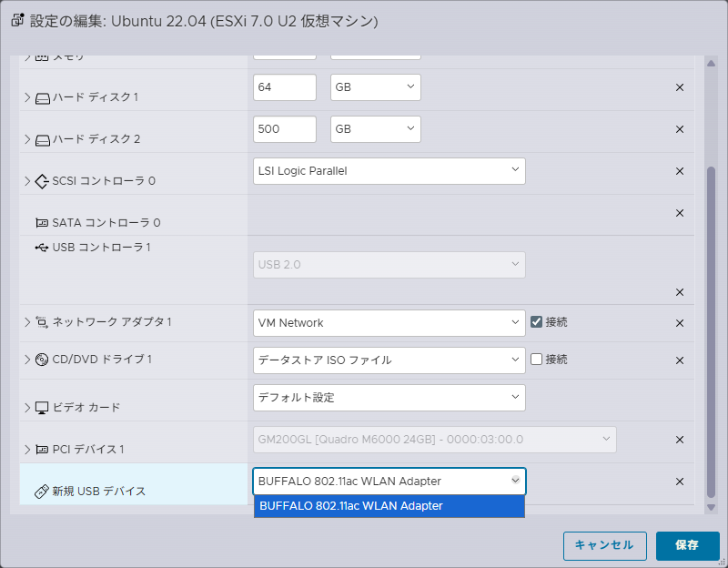Click the hard disk 2 size field
This screenshot has height=568, width=728.
coord(285,129)
